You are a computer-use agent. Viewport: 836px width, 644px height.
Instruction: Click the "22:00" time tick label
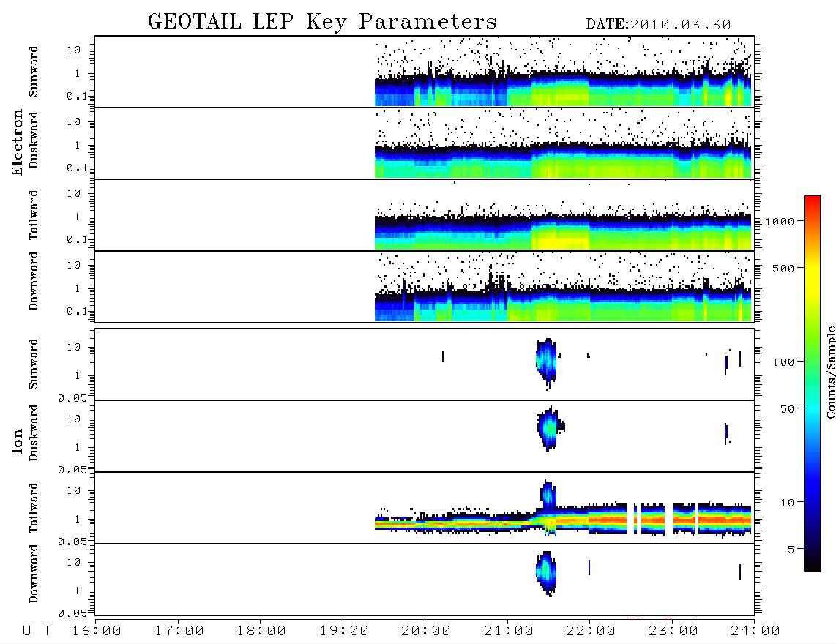[591, 632]
